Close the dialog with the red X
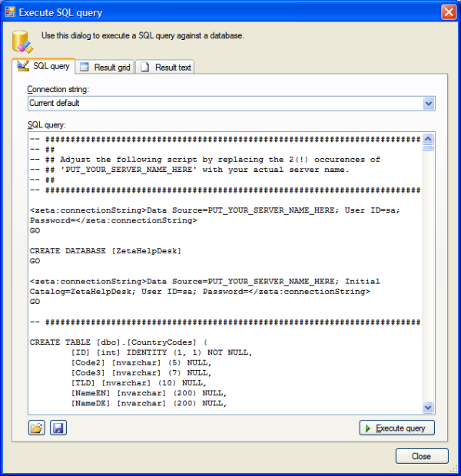The image size is (461, 476). tap(449, 12)
